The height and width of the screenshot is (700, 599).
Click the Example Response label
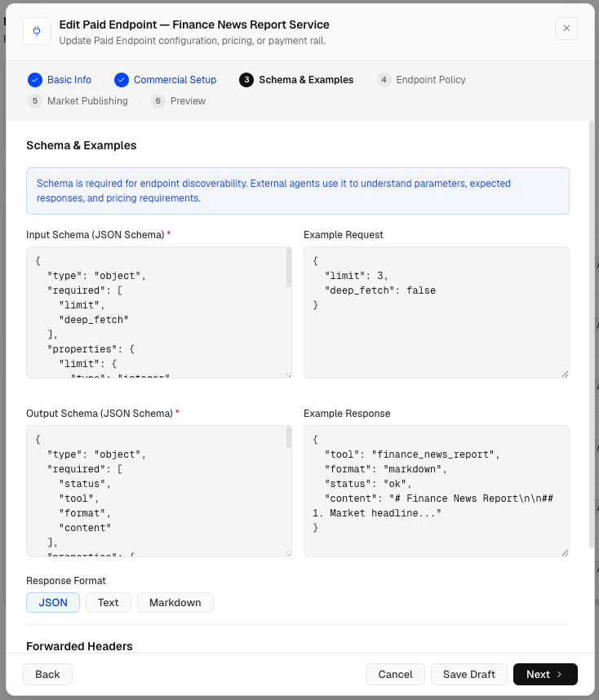pyautogui.click(x=347, y=414)
